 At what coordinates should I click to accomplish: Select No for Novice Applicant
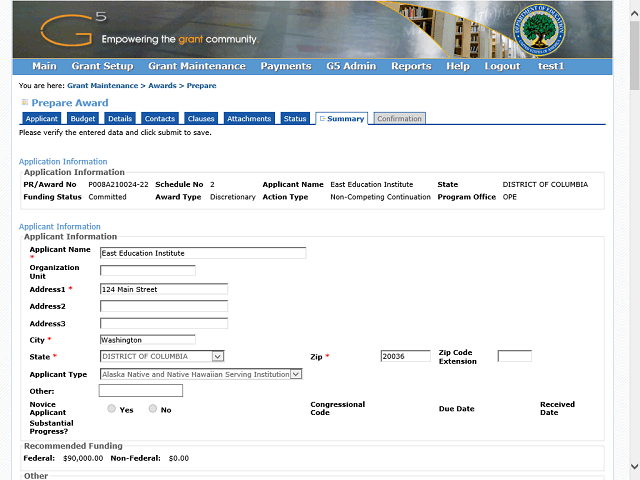[x=153, y=409]
